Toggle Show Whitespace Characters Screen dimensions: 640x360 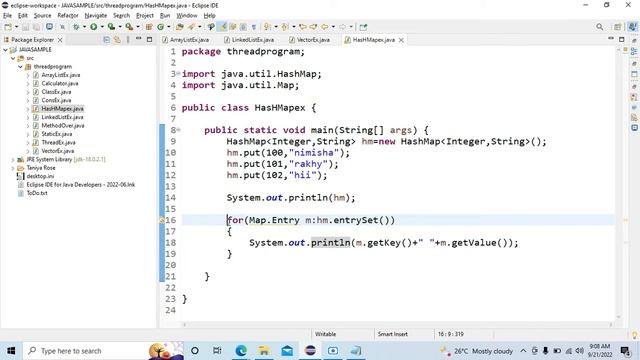point(254,27)
